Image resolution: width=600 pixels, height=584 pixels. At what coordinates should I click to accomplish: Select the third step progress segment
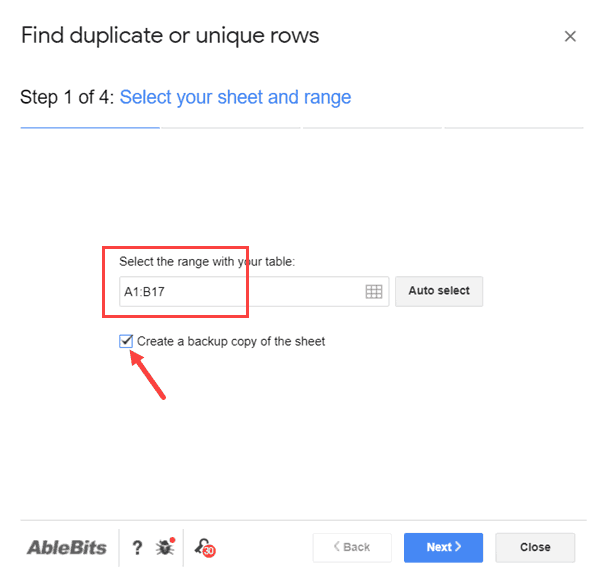click(x=372, y=128)
